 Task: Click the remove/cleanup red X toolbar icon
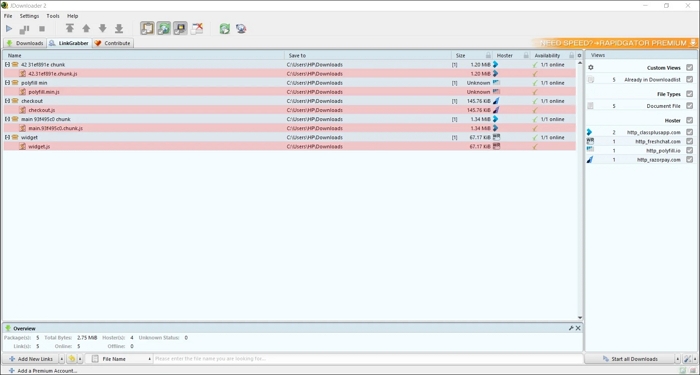[x=197, y=29]
